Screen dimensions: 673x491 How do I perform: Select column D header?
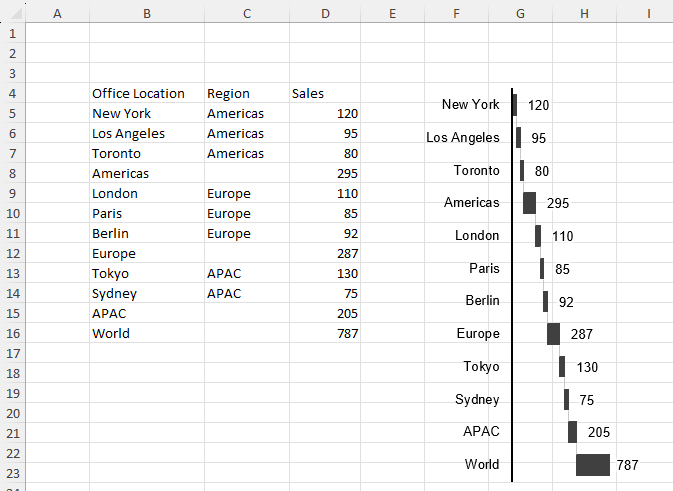[x=325, y=13]
